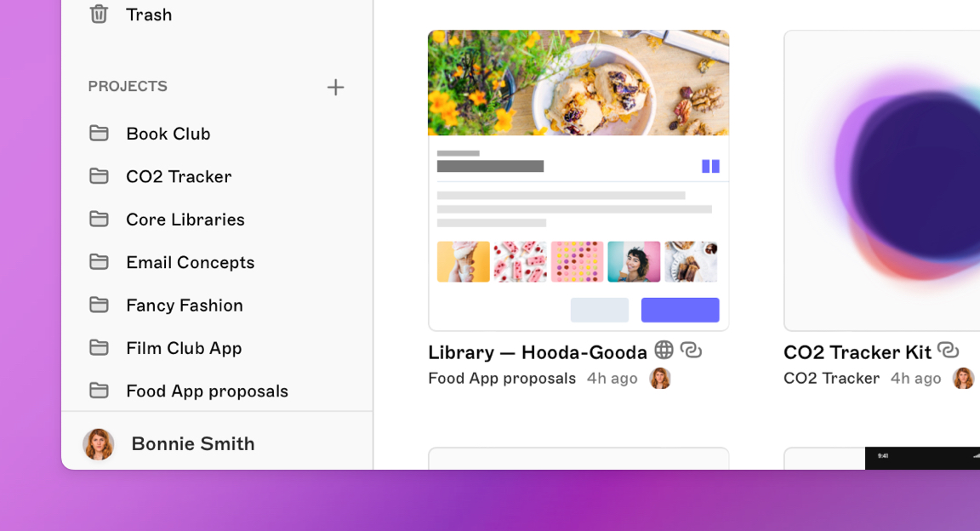Click the Book Club folder icon
This screenshot has width=980, height=531.
coord(99,133)
